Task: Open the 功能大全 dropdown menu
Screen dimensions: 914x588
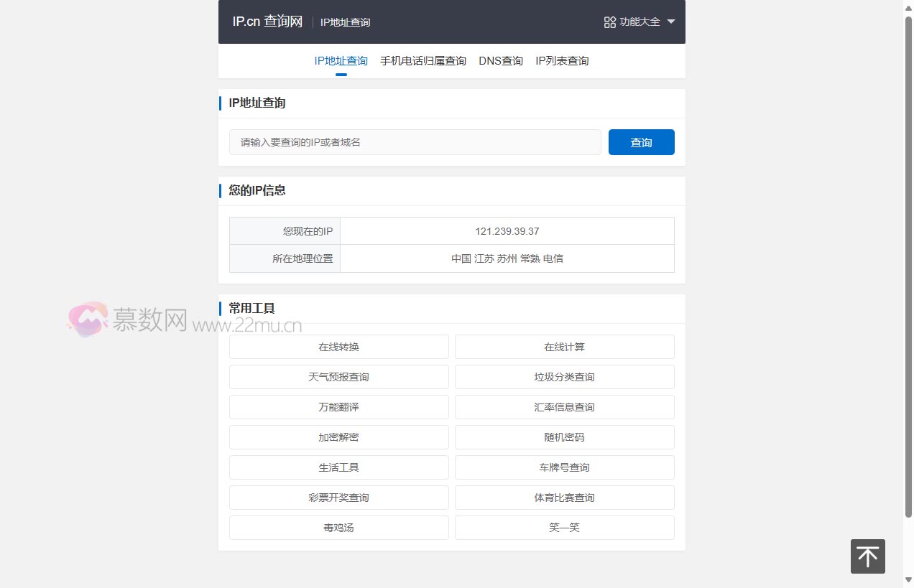Action: click(x=638, y=22)
